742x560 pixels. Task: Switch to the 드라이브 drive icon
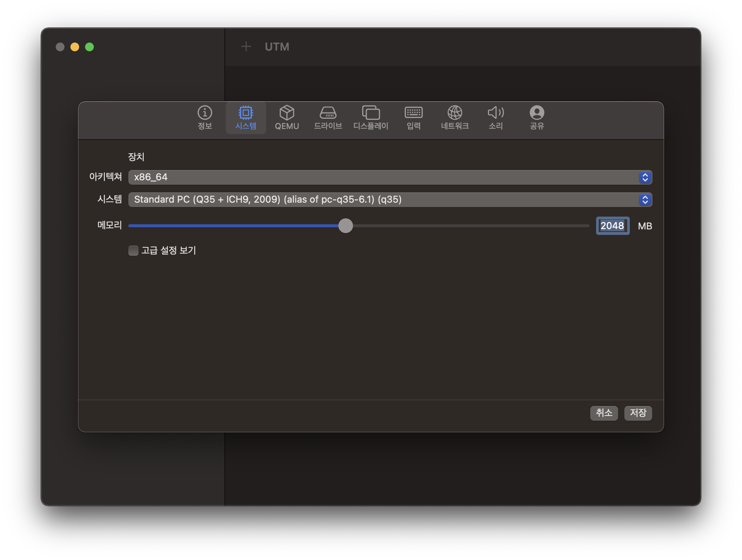click(328, 117)
